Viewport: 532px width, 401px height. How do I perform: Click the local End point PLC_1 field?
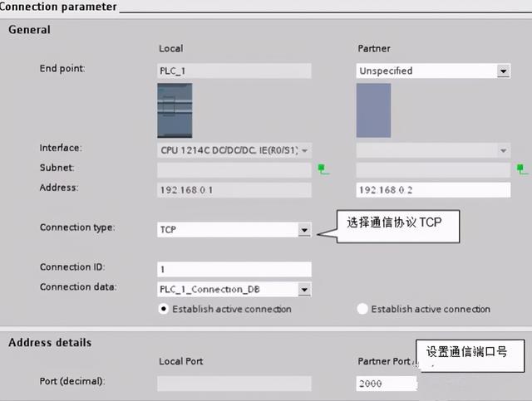click(x=234, y=71)
